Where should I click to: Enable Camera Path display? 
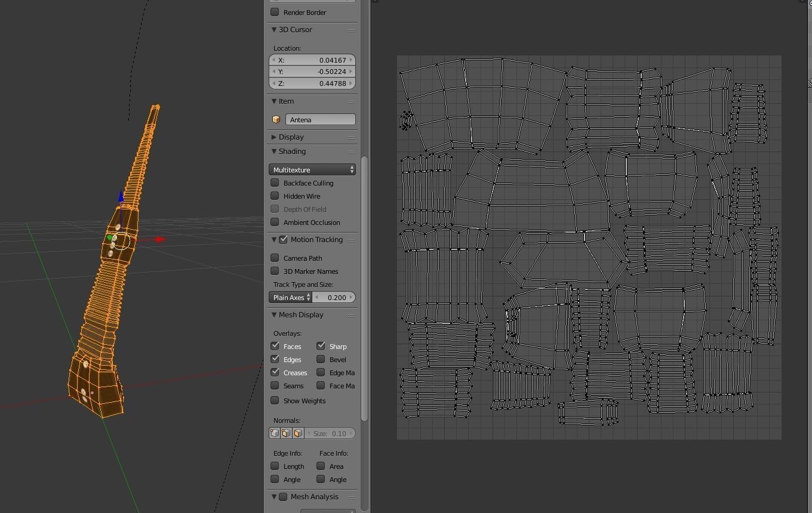[275, 258]
